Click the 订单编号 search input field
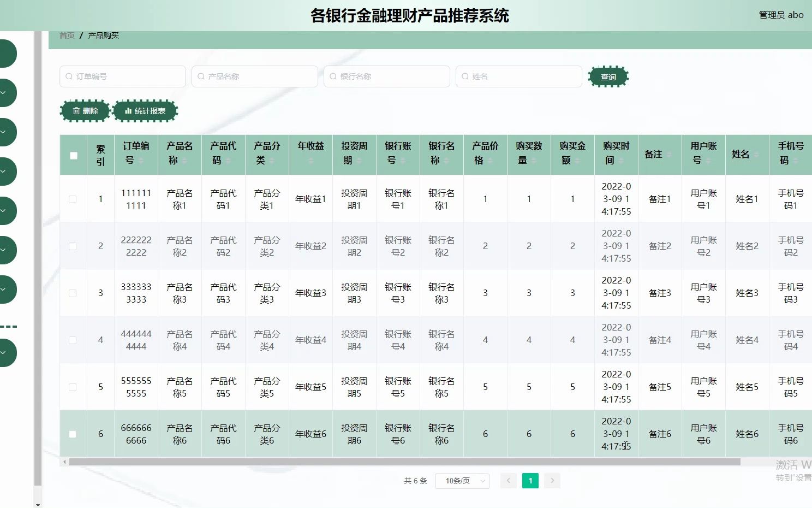Viewport: 812px width, 508px height. (x=123, y=76)
